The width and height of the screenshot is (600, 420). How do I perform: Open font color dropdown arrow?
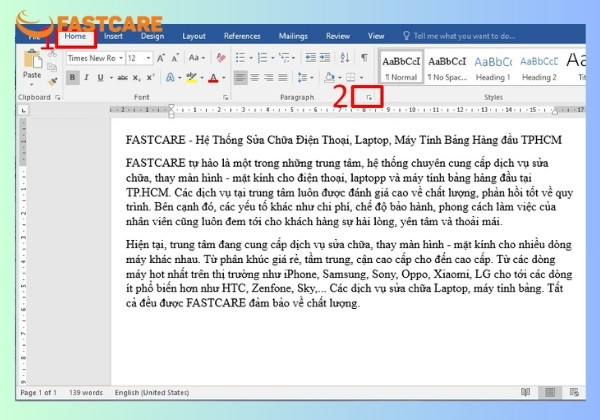(x=223, y=78)
